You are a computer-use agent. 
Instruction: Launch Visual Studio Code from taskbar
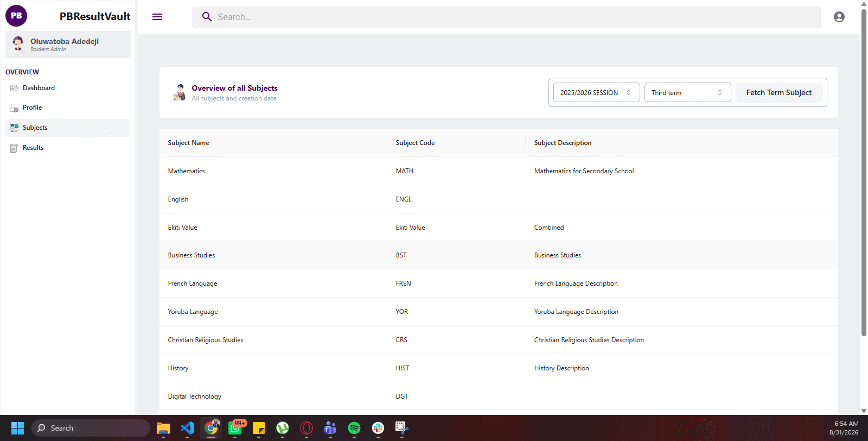(187, 428)
